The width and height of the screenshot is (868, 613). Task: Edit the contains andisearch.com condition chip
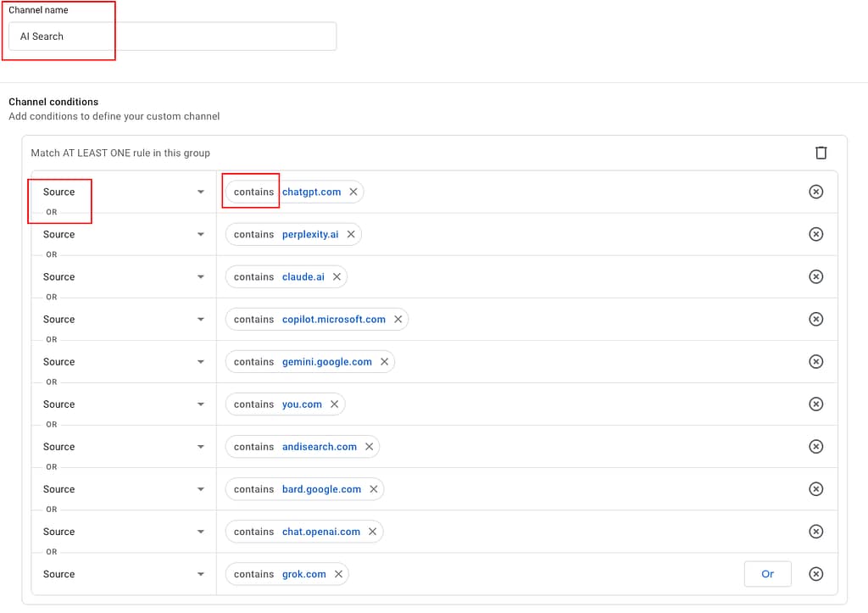(x=303, y=446)
